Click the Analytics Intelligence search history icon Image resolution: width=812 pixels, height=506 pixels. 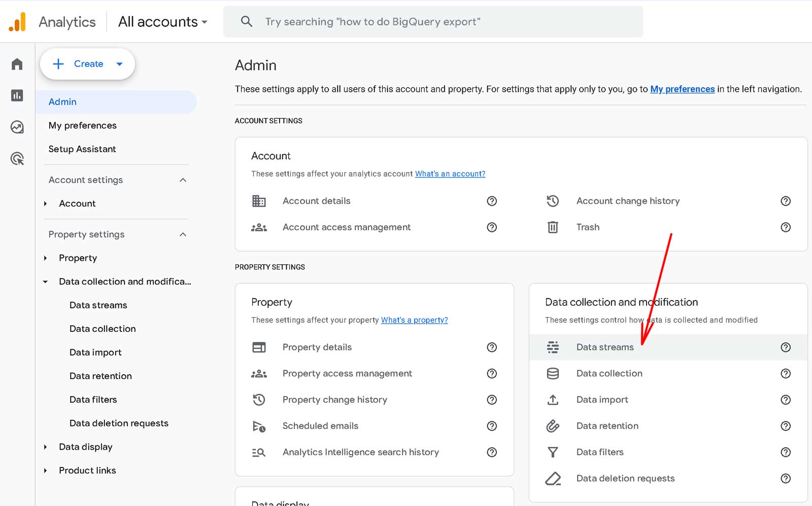point(259,452)
